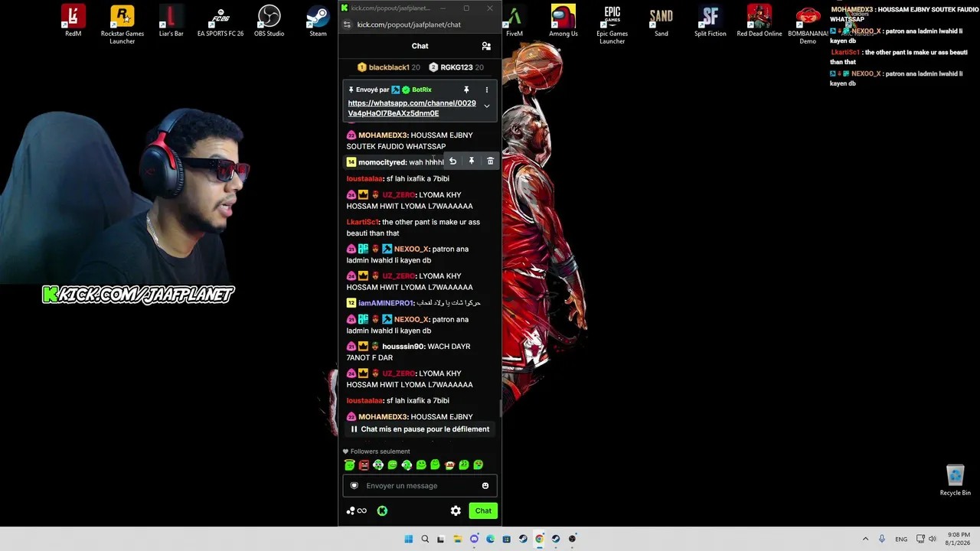The image size is (980, 551).
Task: Open volume control in system tray
Action: (x=932, y=539)
